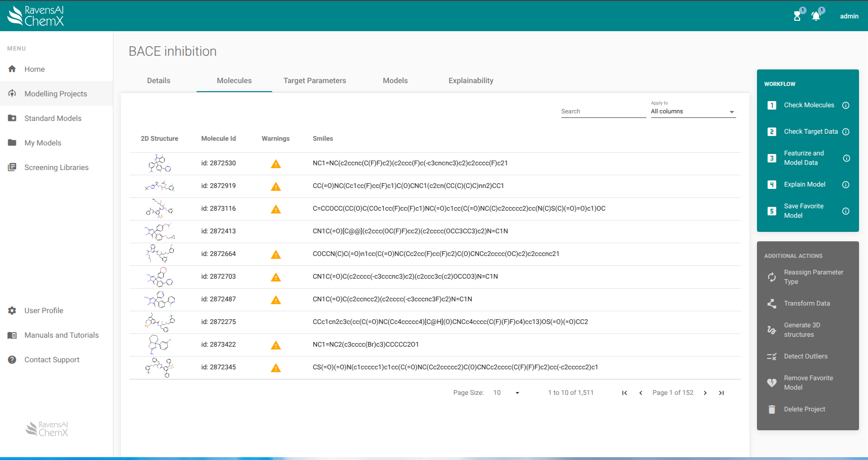The width and height of the screenshot is (868, 460).
Task: Go to next page of molecules
Action: pos(705,393)
